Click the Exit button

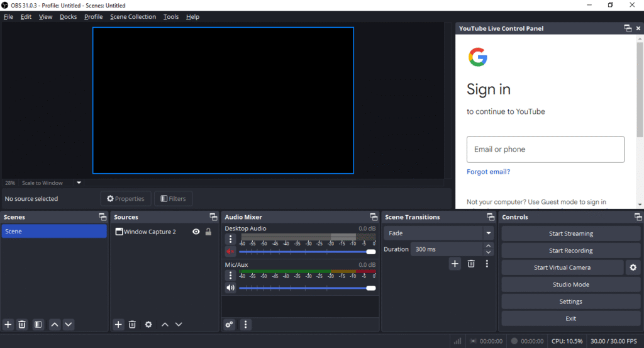tap(571, 318)
